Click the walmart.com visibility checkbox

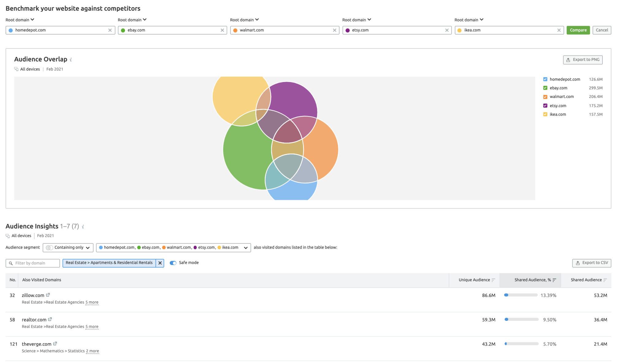[x=545, y=97]
